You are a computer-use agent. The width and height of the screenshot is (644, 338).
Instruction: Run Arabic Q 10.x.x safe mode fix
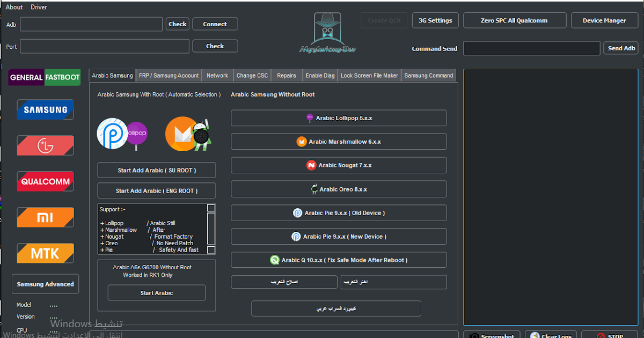[x=339, y=260]
